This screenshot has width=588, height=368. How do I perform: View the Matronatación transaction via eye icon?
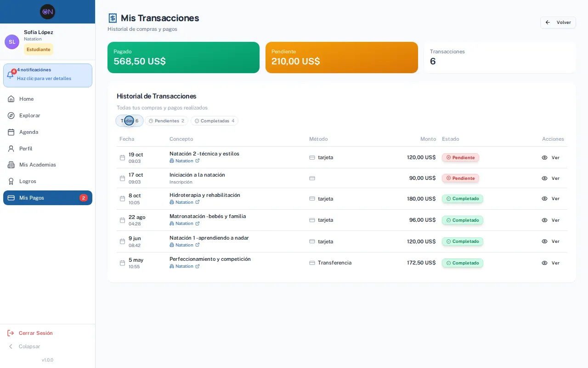point(544,220)
